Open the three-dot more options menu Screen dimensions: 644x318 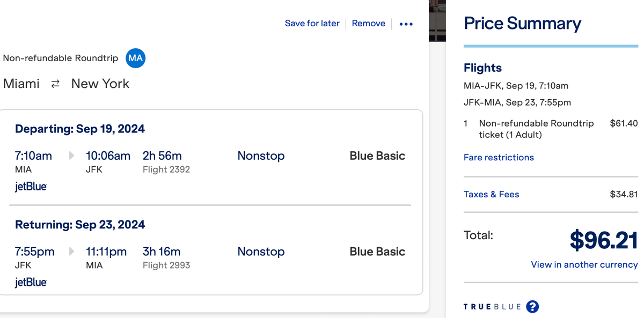[x=406, y=24]
